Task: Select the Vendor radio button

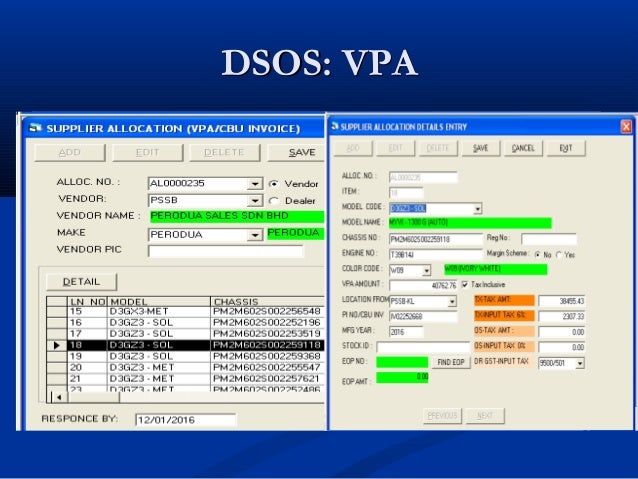Action: pyautogui.click(x=273, y=184)
